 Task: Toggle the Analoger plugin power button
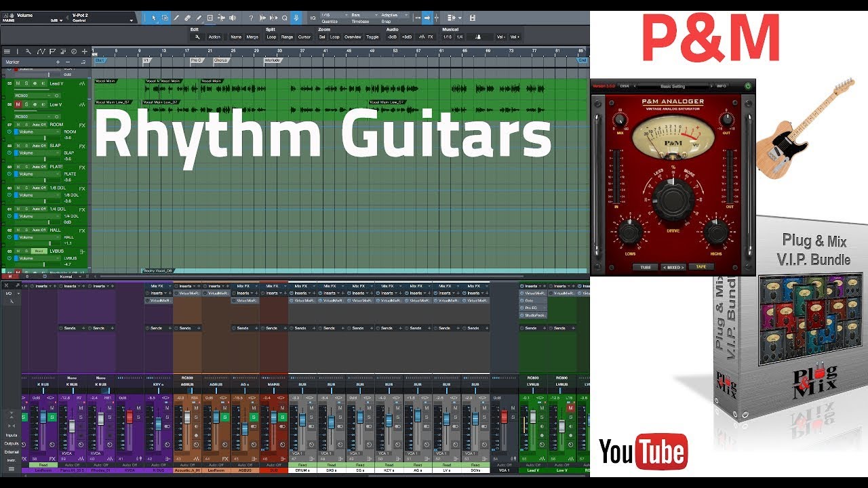[748, 86]
